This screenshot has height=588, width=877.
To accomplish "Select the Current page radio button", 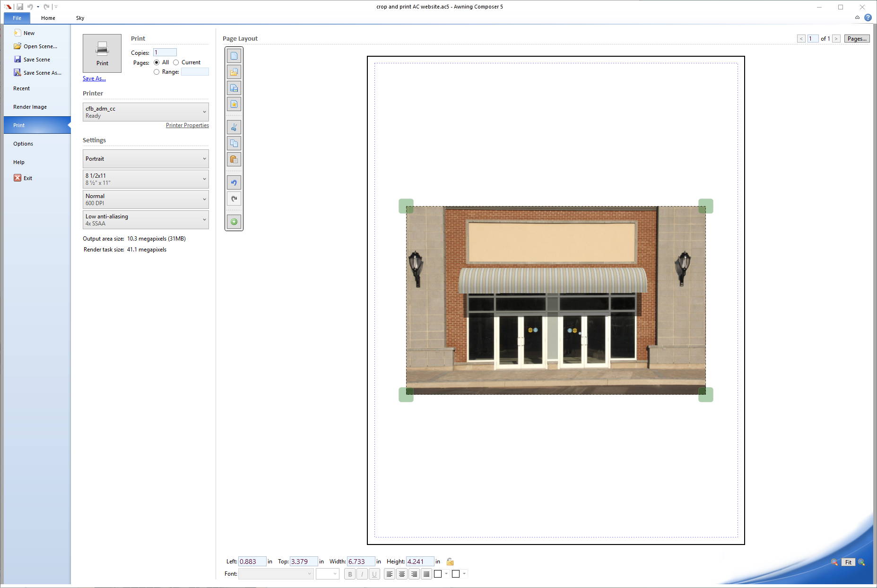I will pos(176,62).
